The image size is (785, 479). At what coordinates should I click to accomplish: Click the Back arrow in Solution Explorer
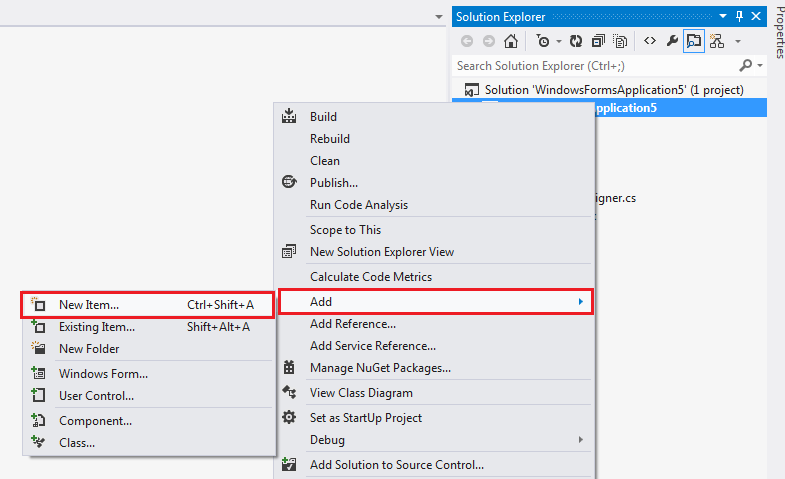[x=467, y=41]
